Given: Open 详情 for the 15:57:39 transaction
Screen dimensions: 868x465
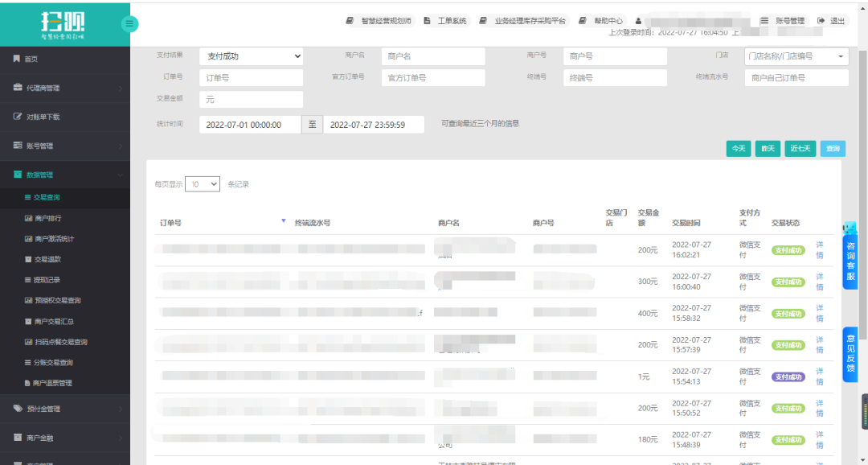Looking at the screenshot, I should (820, 345).
